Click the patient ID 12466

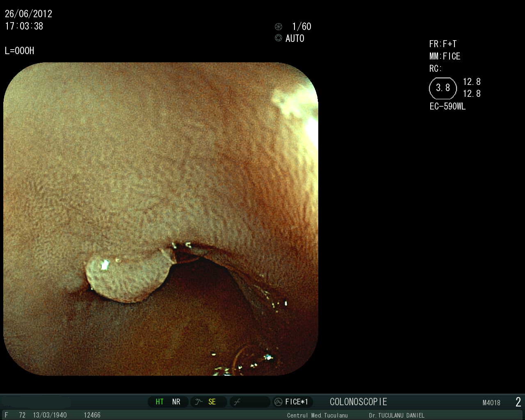[92, 415]
